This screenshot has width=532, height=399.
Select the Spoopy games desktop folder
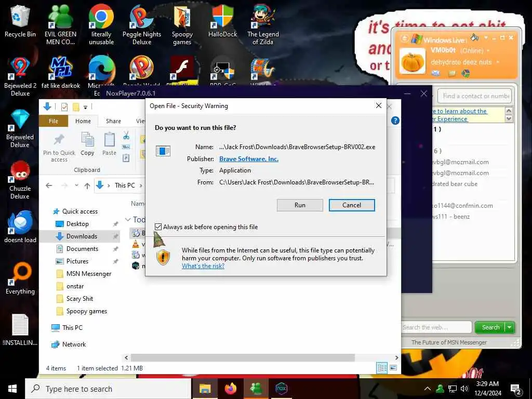pos(182,24)
